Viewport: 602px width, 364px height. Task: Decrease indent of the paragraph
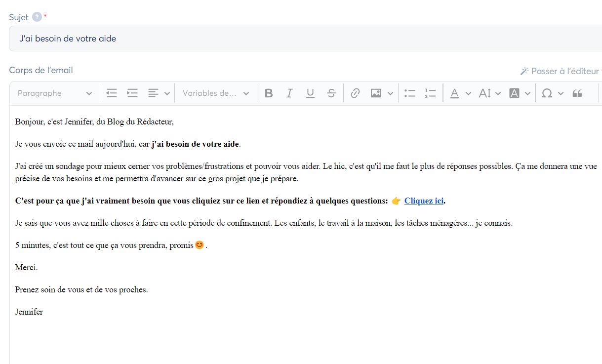coord(112,93)
